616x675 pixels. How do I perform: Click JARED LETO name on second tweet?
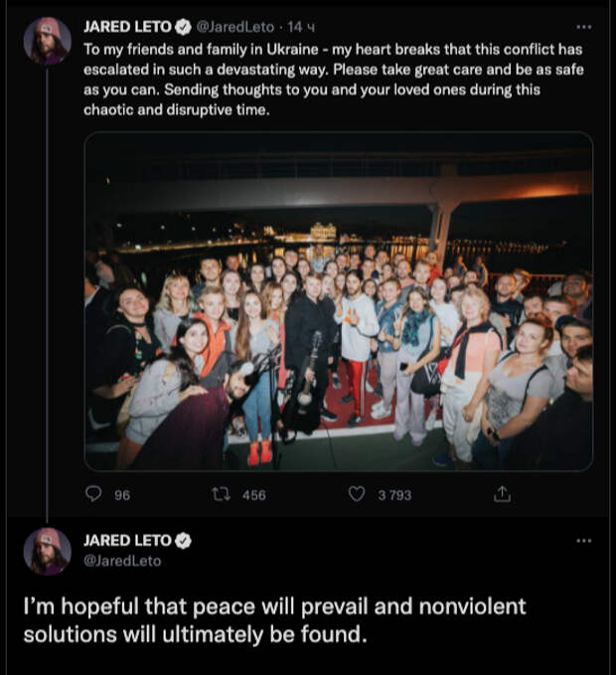(127, 541)
